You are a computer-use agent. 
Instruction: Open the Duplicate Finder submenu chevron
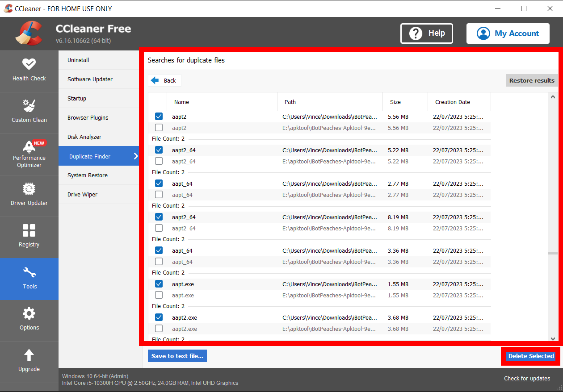(x=137, y=156)
